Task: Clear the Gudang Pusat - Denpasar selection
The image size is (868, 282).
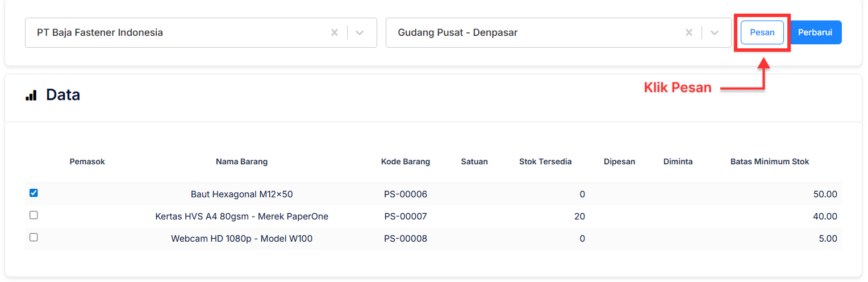Action: 688,33
